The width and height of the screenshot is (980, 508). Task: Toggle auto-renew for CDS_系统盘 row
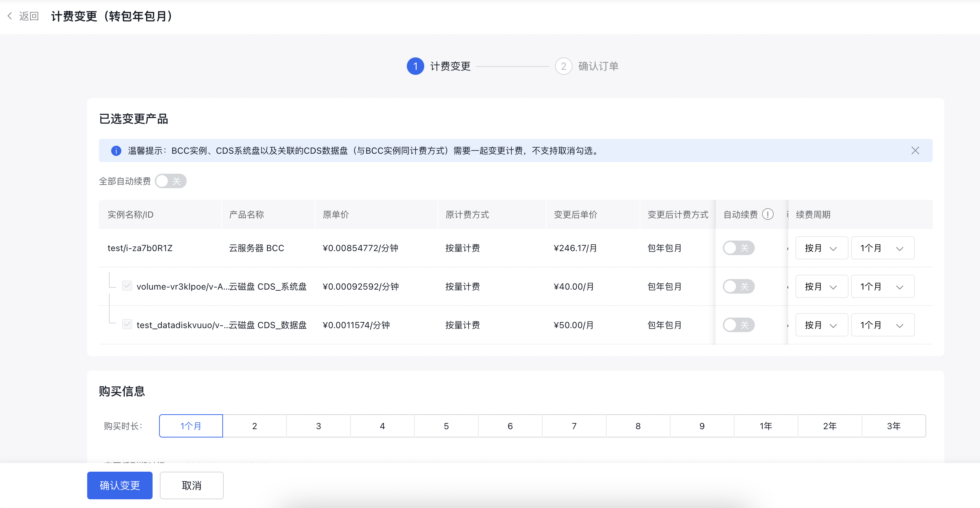[x=738, y=287]
